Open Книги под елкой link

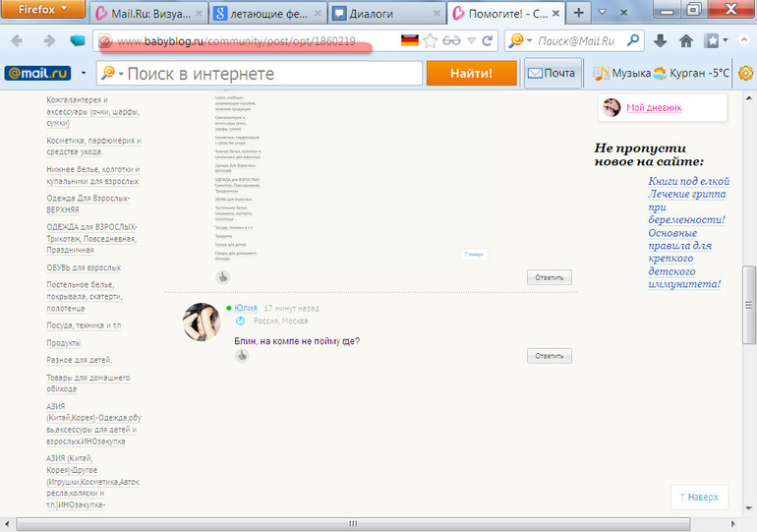[x=687, y=181]
